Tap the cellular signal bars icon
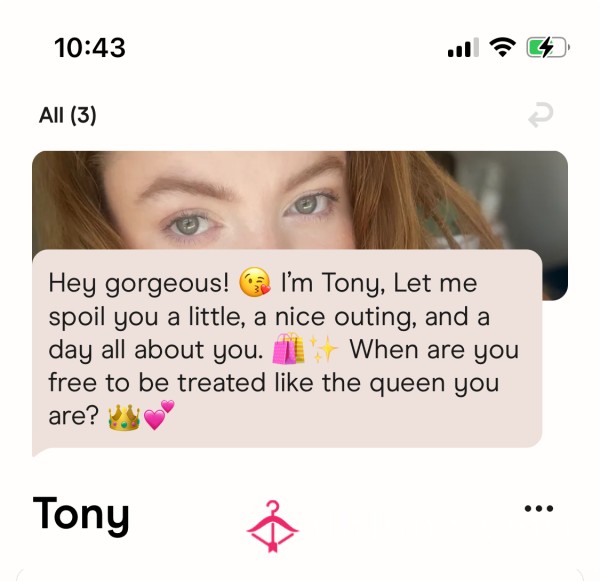This screenshot has width=600, height=581. (463, 47)
